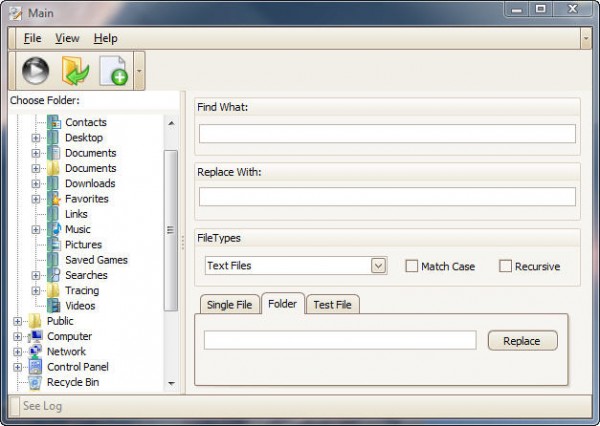Select the Network icon in folder tree

[x=36, y=351]
